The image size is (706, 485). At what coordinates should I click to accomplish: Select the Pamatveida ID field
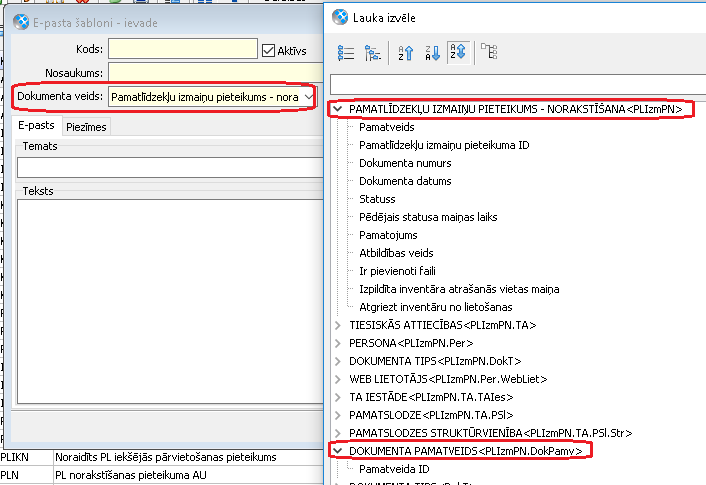(x=394, y=469)
